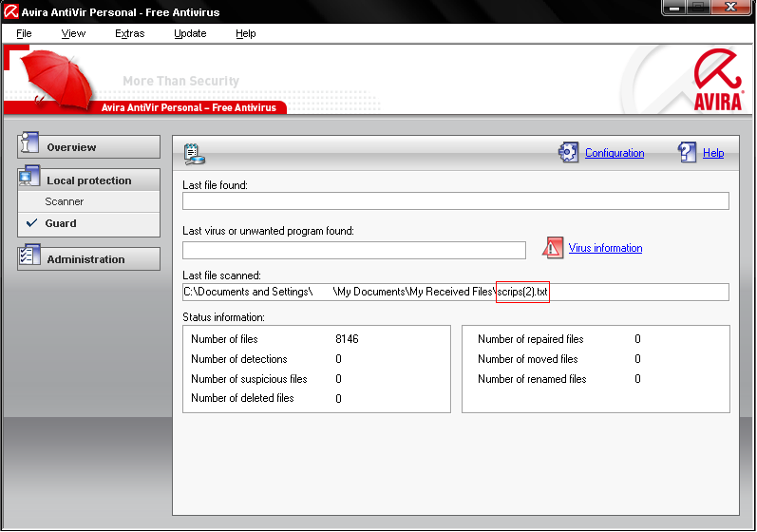Open the Configuration link
Viewport: 757px width, 532px height.
click(x=615, y=153)
